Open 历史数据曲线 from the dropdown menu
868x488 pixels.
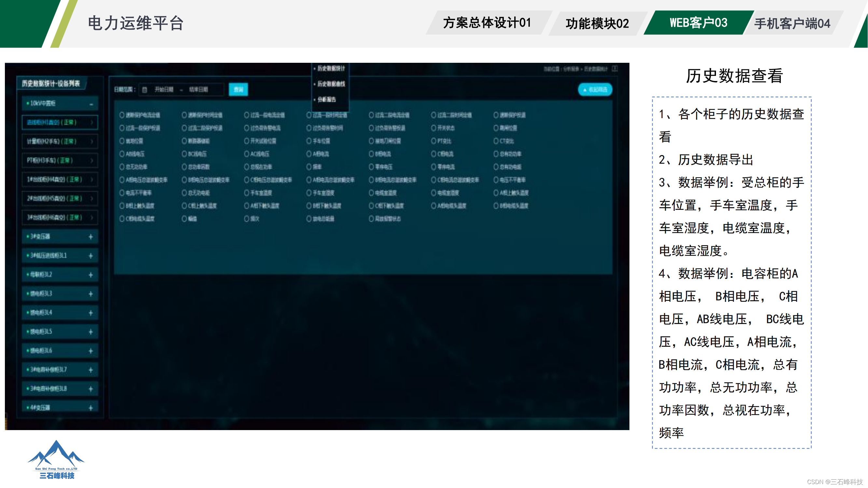point(331,84)
